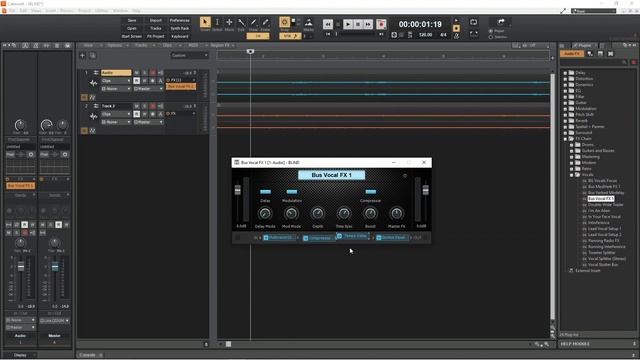Screen dimensions: 640x360
Task: Open the output Master dropdown on track 1
Action: click(x=148, y=89)
